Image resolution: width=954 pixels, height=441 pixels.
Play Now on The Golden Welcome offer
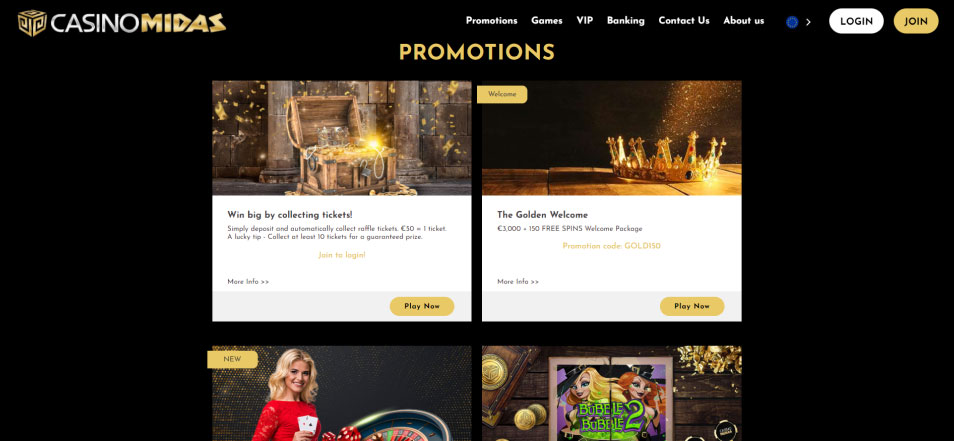click(x=692, y=306)
